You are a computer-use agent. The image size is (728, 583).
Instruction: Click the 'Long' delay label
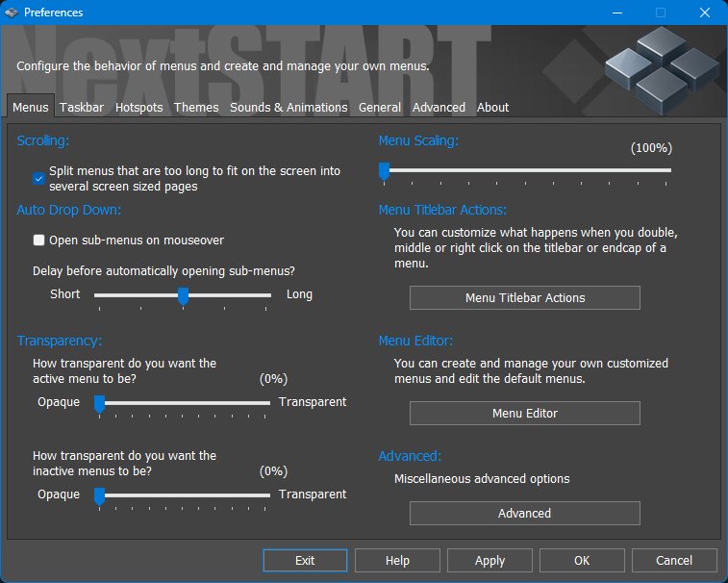point(299,294)
